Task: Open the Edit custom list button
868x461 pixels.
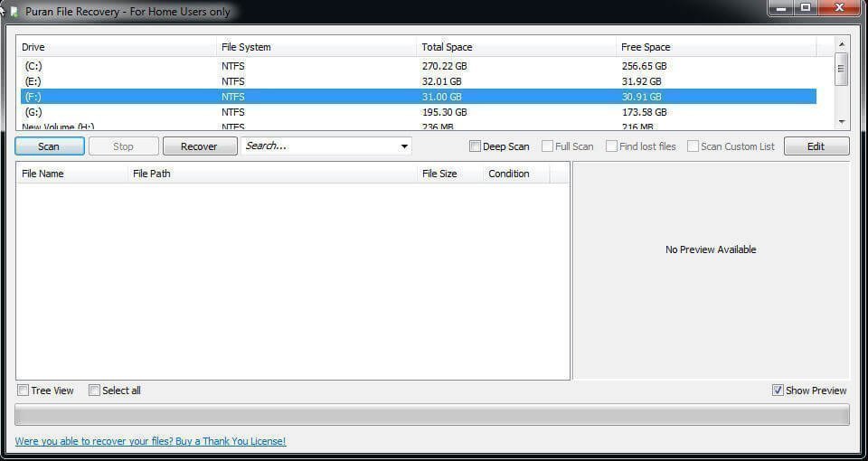Action: [816, 146]
